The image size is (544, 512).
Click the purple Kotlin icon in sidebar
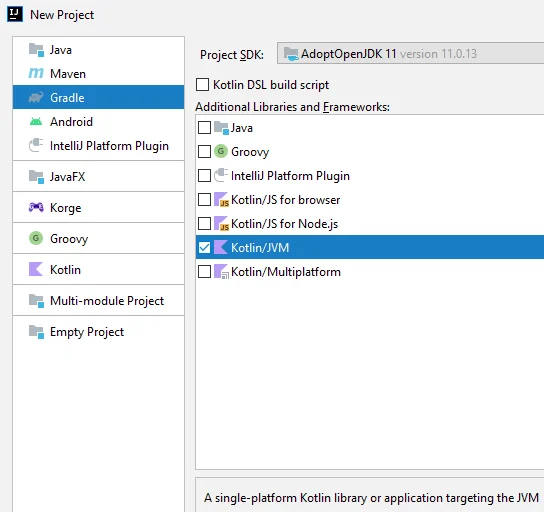pos(36,270)
